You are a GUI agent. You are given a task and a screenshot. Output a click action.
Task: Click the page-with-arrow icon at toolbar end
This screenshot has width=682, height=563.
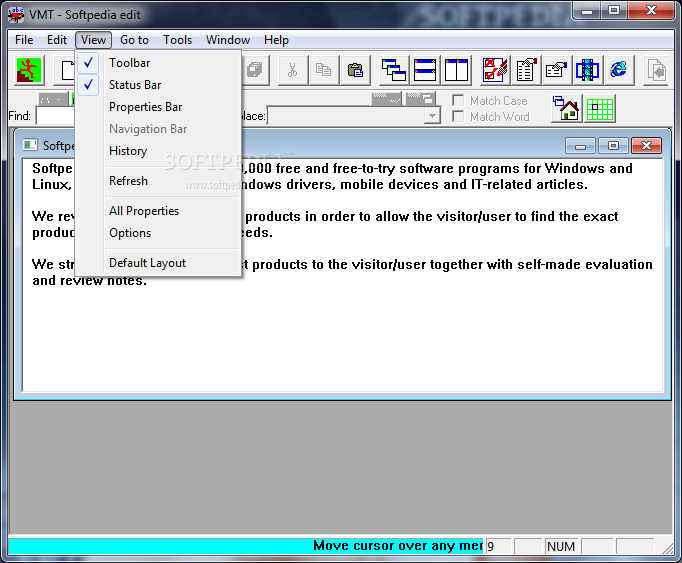[x=656, y=70]
